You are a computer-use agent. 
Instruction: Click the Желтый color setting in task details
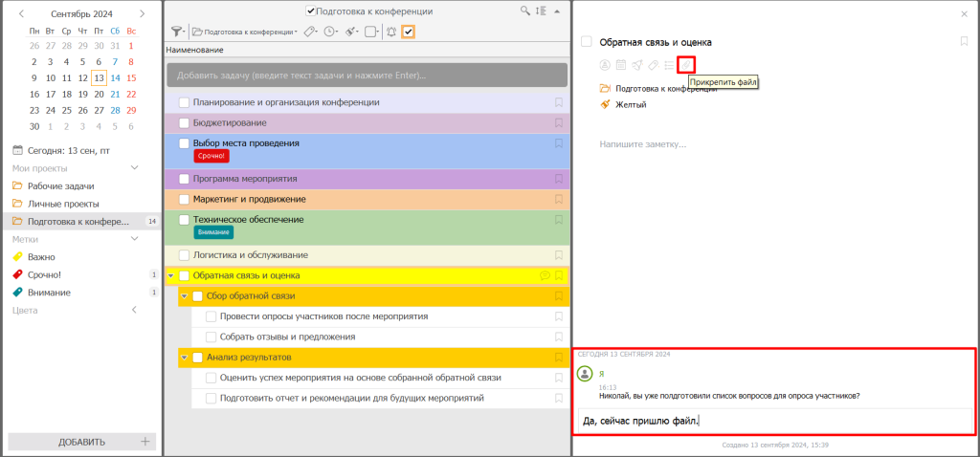coord(631,104)
